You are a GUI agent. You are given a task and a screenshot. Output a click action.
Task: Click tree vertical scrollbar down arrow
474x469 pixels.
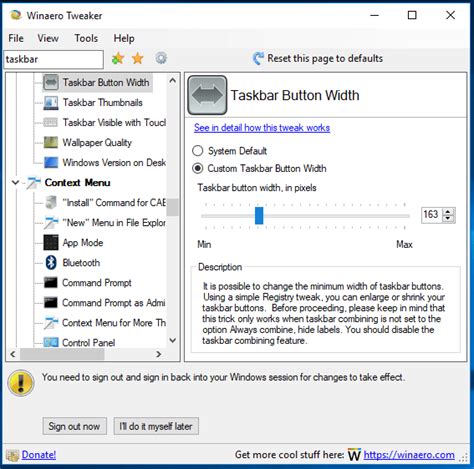point(173,340)
